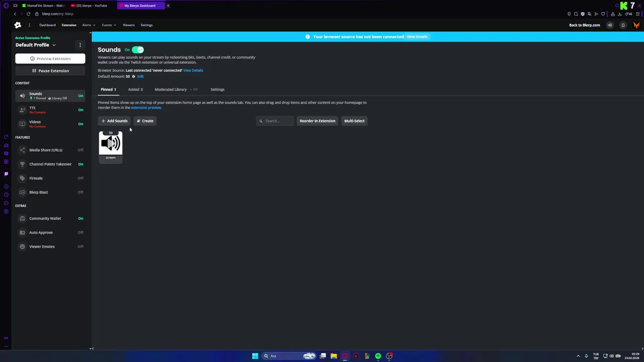Click the Create button
The width and height of the screenshot is (644, 362).
click(x=145, y=121)
